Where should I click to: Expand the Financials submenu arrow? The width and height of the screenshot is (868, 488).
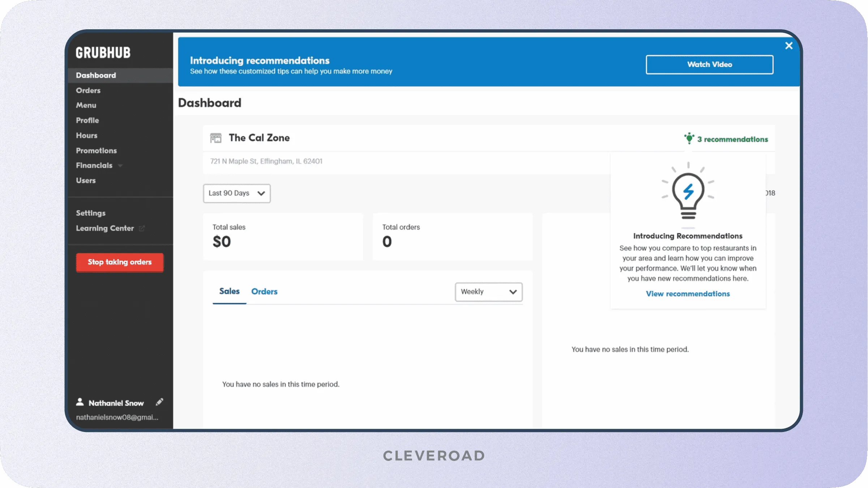(x=120, y=166)
